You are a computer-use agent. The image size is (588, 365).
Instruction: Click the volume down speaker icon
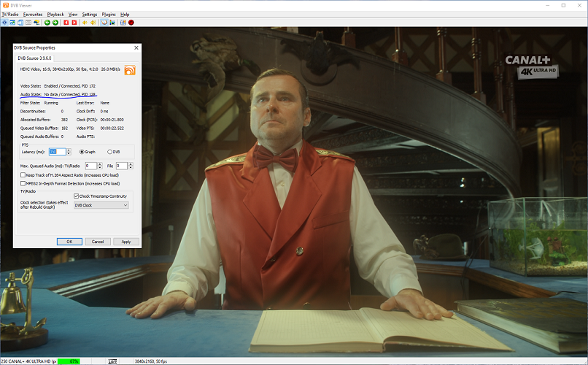pyautogui.click(x=85, y=23)
